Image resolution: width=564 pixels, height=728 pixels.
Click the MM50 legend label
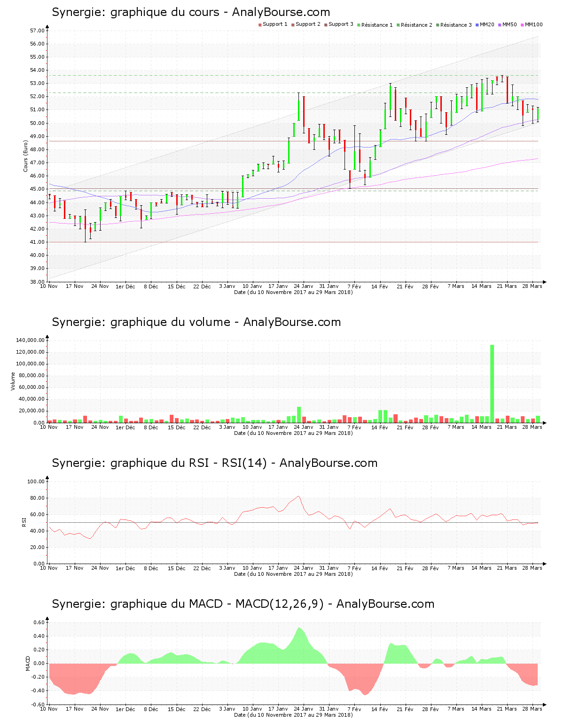coord(509,24)
